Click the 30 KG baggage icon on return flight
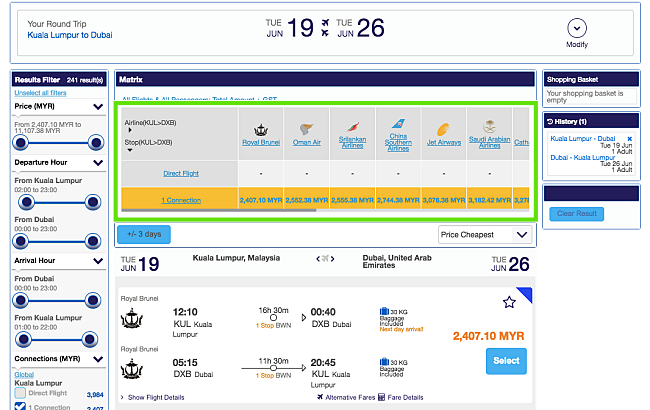The height and width of the screenshot is (410, 650). tap(384, 361)
